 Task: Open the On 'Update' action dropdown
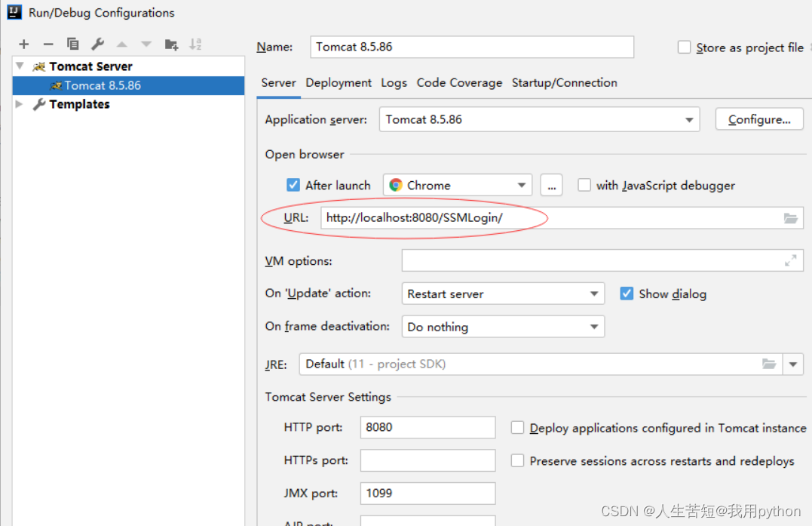(x=503, y=294)
